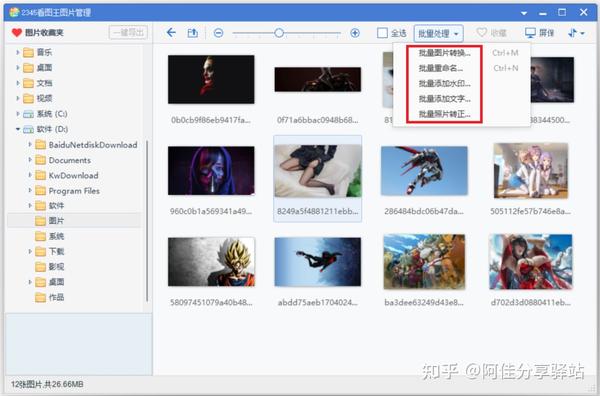
Task: Open title bar dropdown menu arrow
Action: (x=524, y=13)
